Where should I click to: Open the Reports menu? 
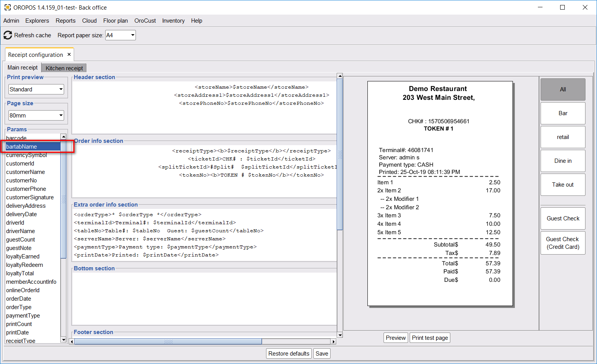pos(66,21)
